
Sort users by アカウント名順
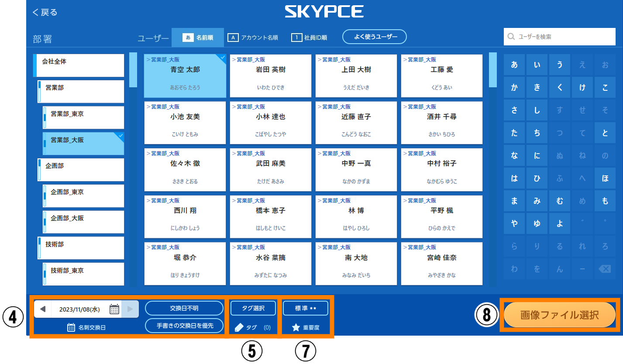point(253,38)
